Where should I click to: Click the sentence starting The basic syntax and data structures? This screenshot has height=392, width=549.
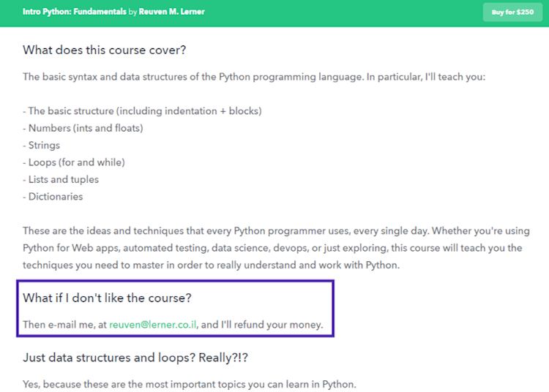tap(254, 77)
